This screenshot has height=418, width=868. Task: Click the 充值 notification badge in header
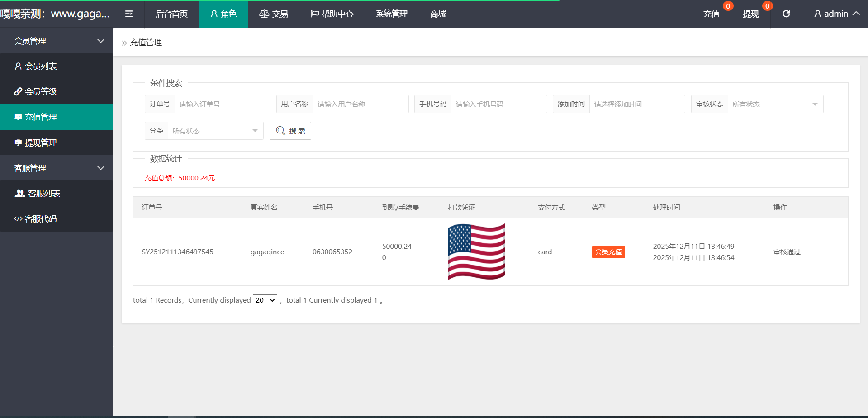[728, 6]
